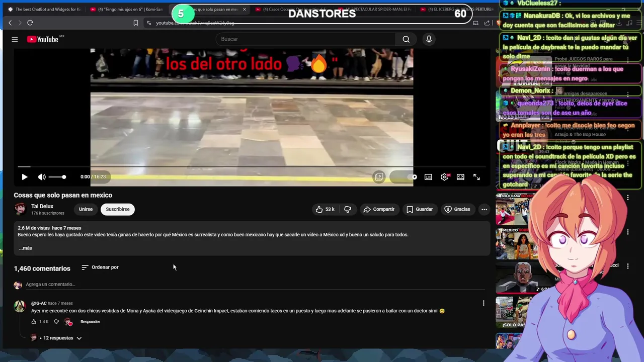Screen dimensions: 644x362
Task: Open the Tai Delux channel name link
Action: click(x=42, y=206)
